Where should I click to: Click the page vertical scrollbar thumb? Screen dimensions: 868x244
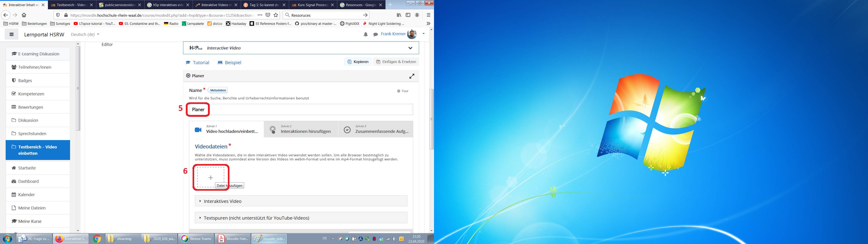click(x=431, y=119)
